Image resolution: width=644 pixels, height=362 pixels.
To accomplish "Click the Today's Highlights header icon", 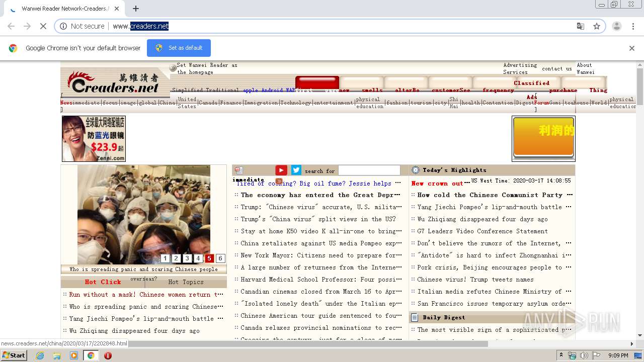I will (x=416, y=170).
